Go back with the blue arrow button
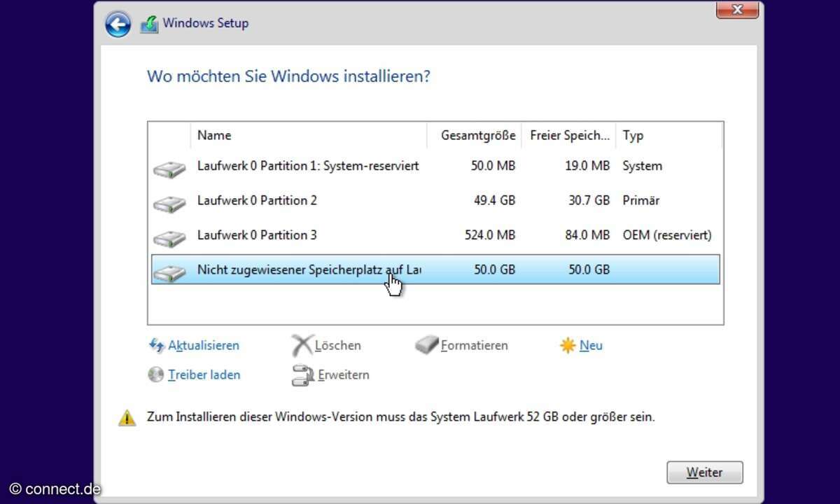The width and height of the screenshot is (840, 504). tap(118, 24)
